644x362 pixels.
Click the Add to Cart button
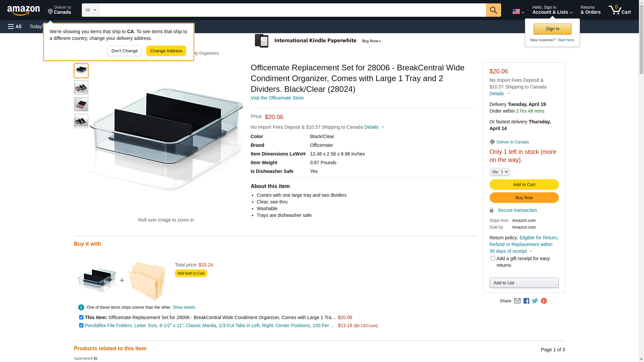click(x=524, y=184)
